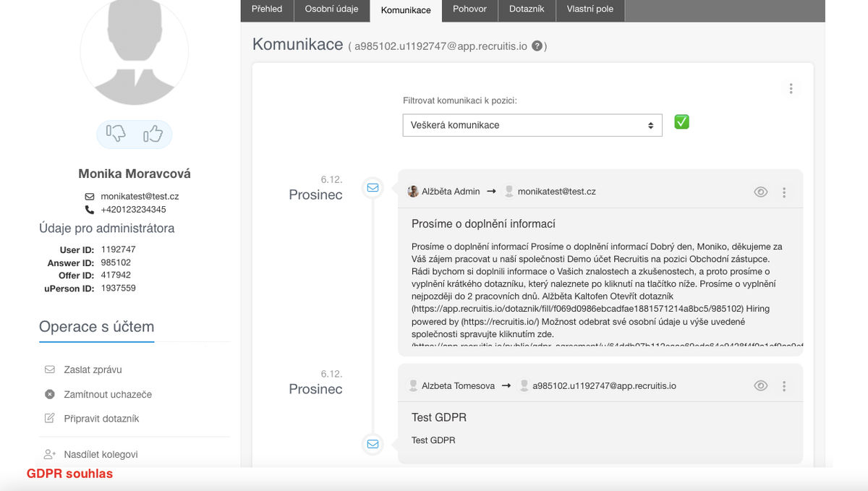Select the Komunikace tab

tap(406, 10)
